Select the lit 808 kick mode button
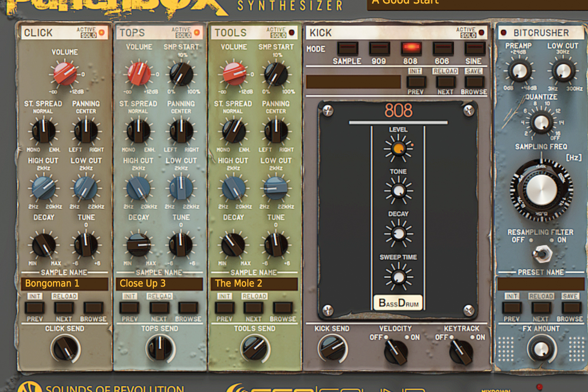 point(411,49)
